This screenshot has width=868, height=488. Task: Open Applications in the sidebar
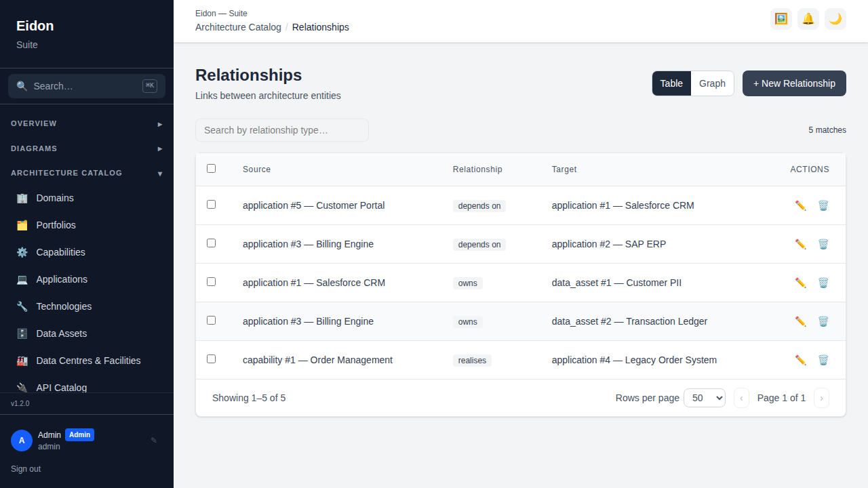[x=87, y=279]
